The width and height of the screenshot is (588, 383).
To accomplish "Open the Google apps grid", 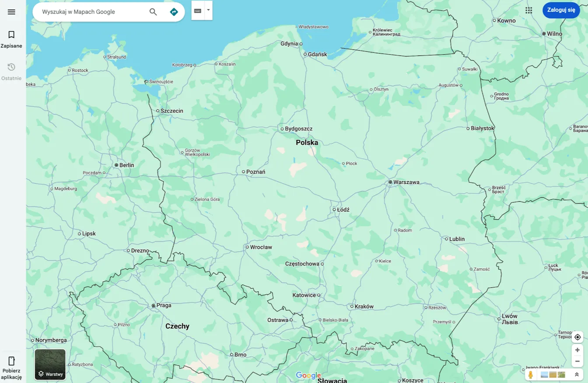I will pyautogui.click(x=529, y=10).
